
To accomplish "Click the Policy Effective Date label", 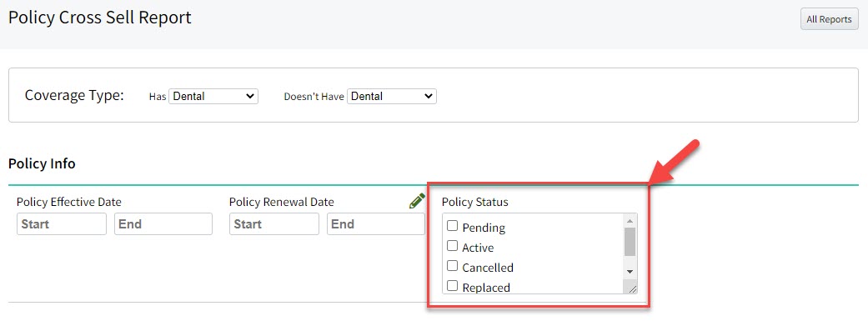I will pyautogui.click(x=70, y=202).
